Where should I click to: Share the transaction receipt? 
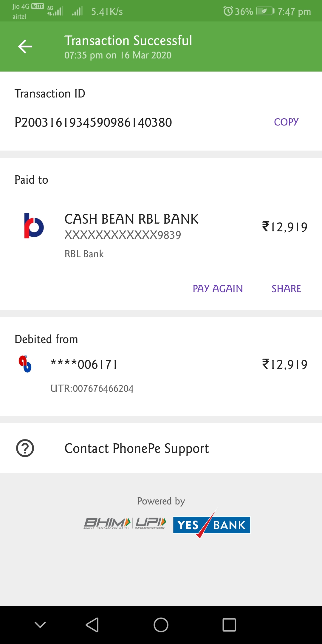point(286,289)
